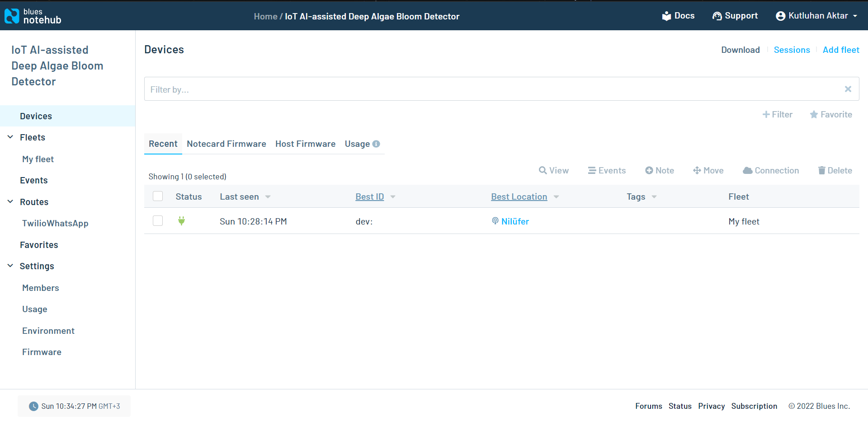Click the green plug status icon
The height and width of the screenshot is (421, 868).
tap(181, 221)
